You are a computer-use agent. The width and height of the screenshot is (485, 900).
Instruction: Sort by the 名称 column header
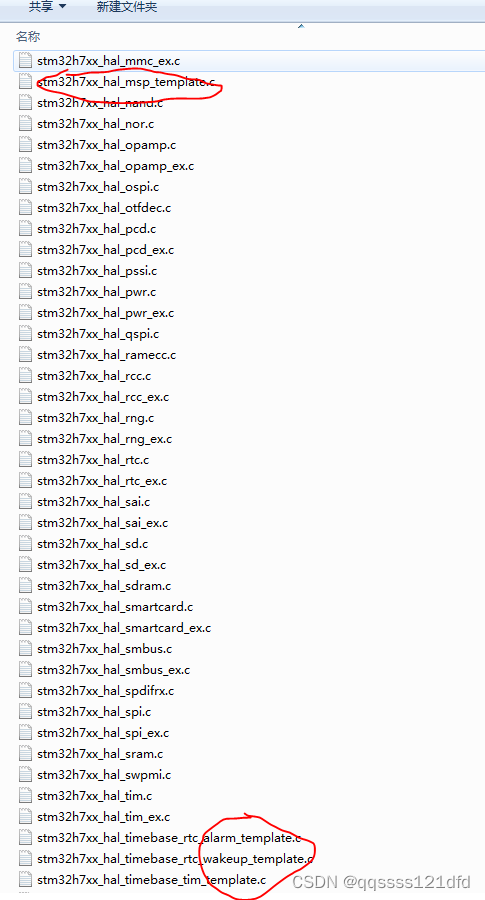coord(28,37)
